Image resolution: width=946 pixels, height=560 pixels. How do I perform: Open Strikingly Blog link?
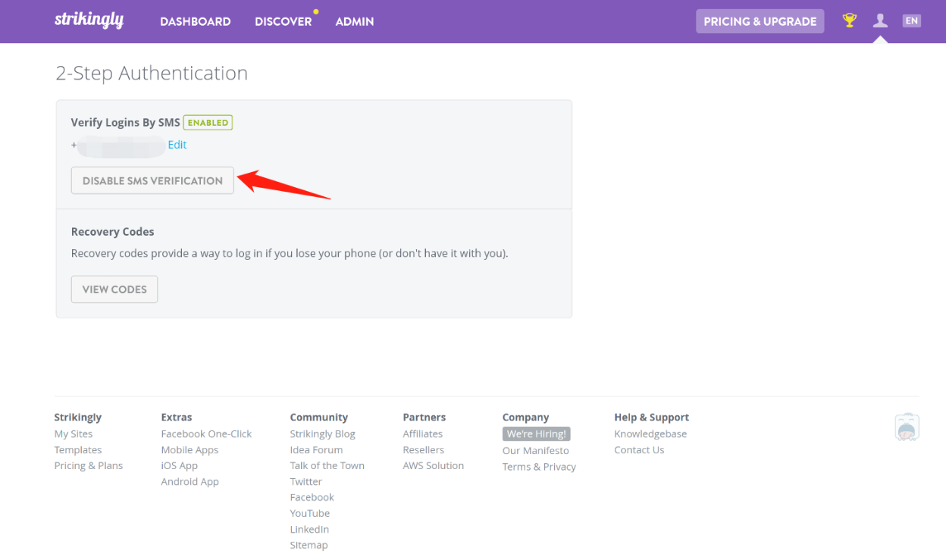(x=323, y=434)
